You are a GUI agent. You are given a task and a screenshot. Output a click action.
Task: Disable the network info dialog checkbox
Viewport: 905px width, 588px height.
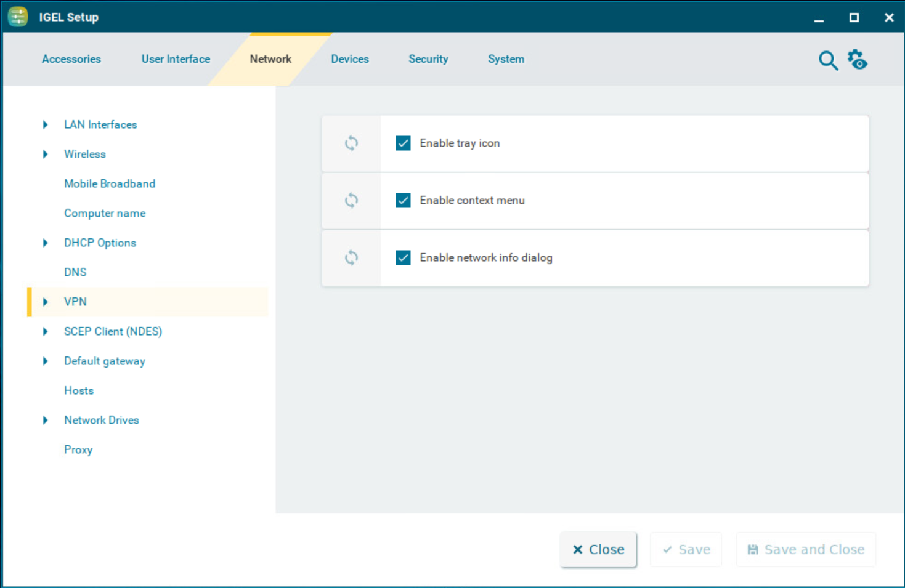pos(403,258)
